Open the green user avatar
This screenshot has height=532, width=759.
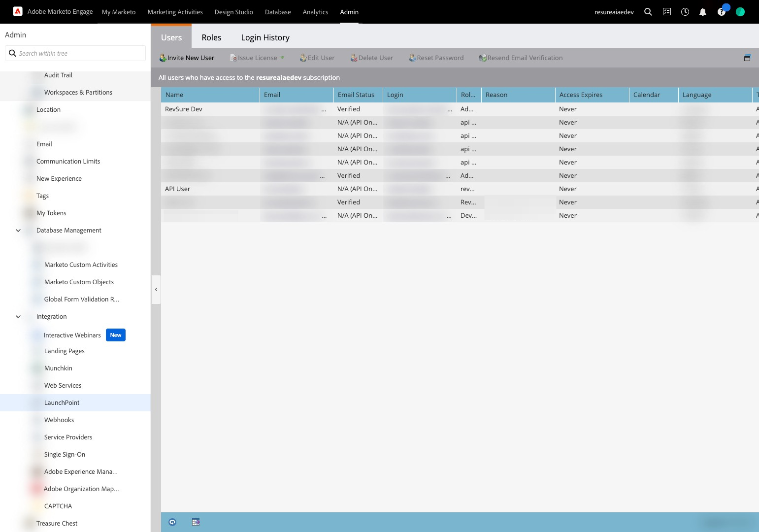tap(740, 12)
